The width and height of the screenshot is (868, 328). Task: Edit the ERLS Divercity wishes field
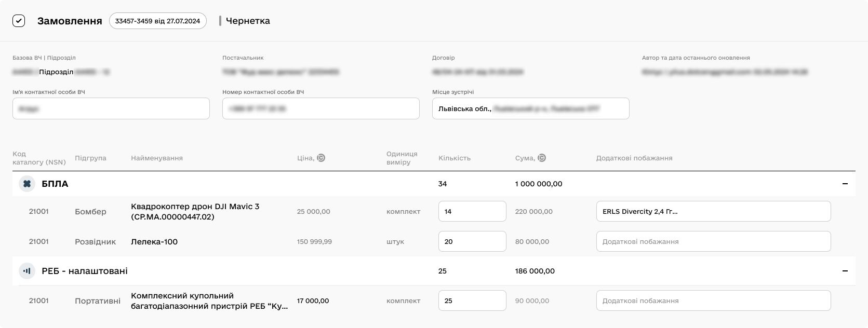(713, 211)
